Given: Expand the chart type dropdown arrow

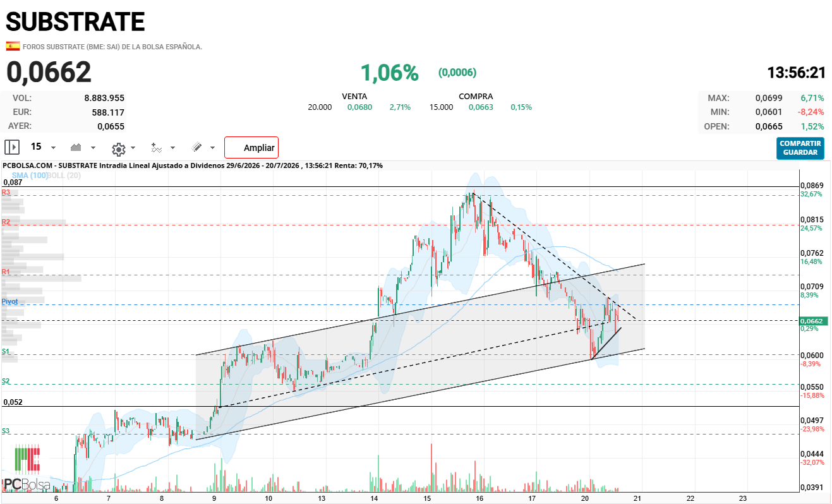Looking at the screenshot, I should pos(93,148).
